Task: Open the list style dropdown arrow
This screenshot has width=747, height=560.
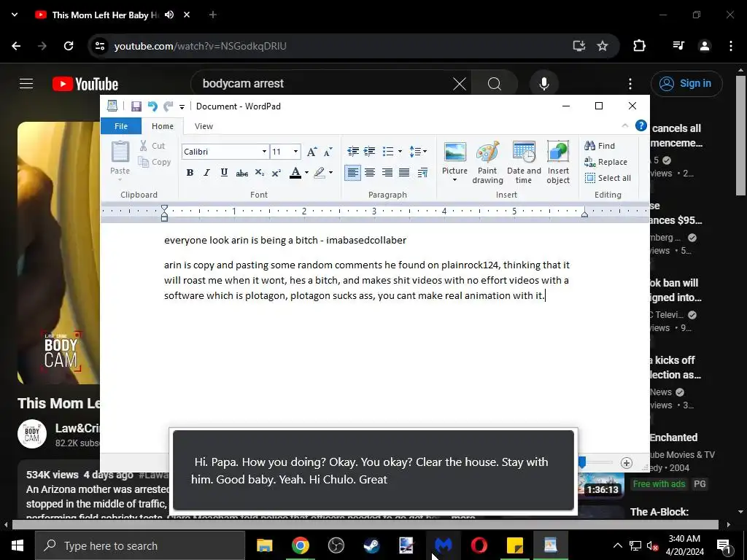Action: [x=400, y=152]
